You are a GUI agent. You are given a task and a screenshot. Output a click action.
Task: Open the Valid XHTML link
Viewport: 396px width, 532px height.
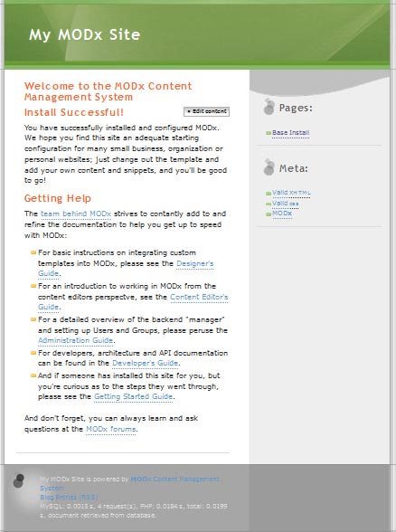click(291, 193)
